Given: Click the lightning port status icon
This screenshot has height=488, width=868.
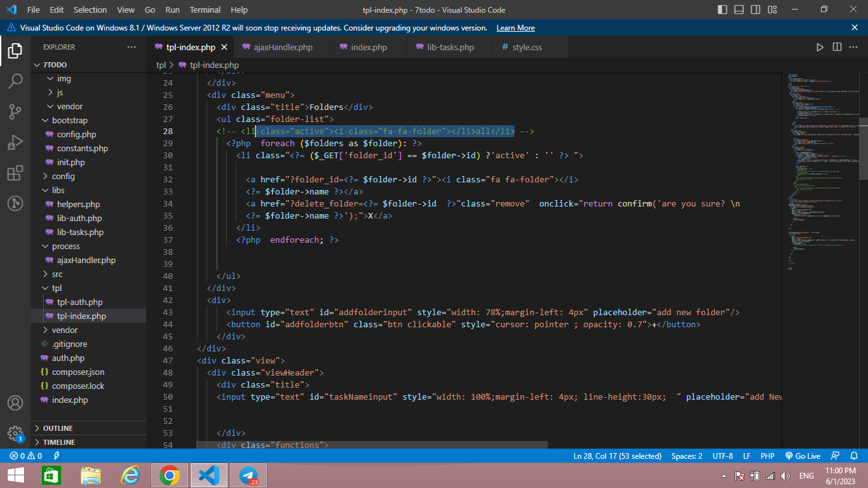Looking at the screenshot, I should (x=57, y=456).
